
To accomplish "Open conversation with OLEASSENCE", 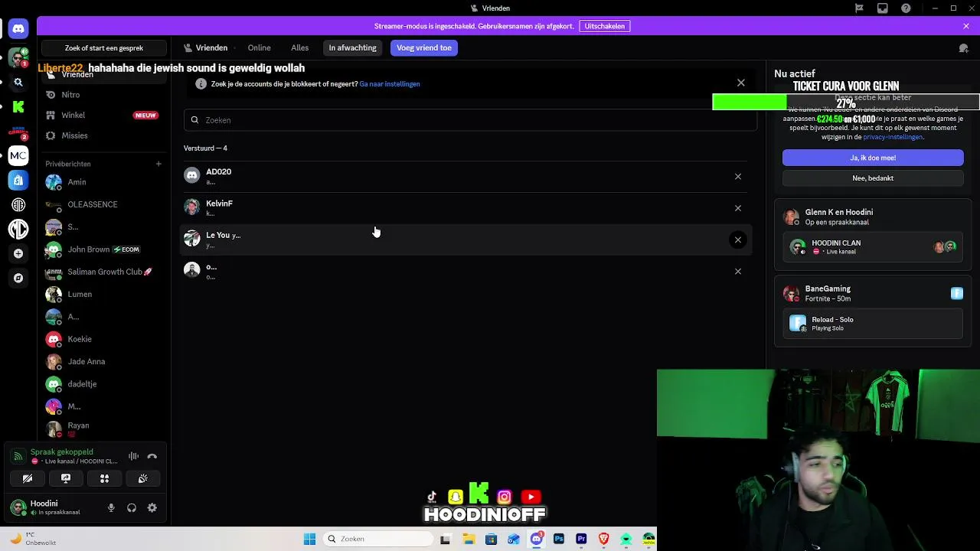I will click(103, 204).
